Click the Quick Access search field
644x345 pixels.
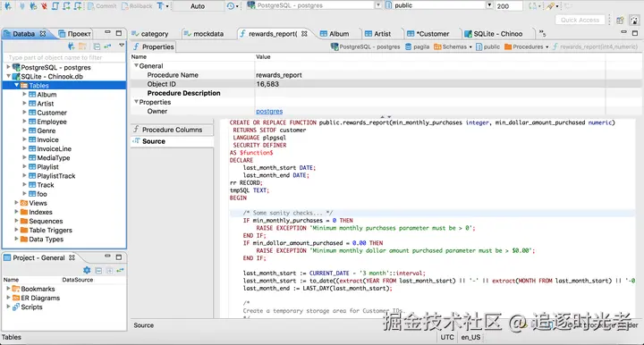[x=580, y=20]
